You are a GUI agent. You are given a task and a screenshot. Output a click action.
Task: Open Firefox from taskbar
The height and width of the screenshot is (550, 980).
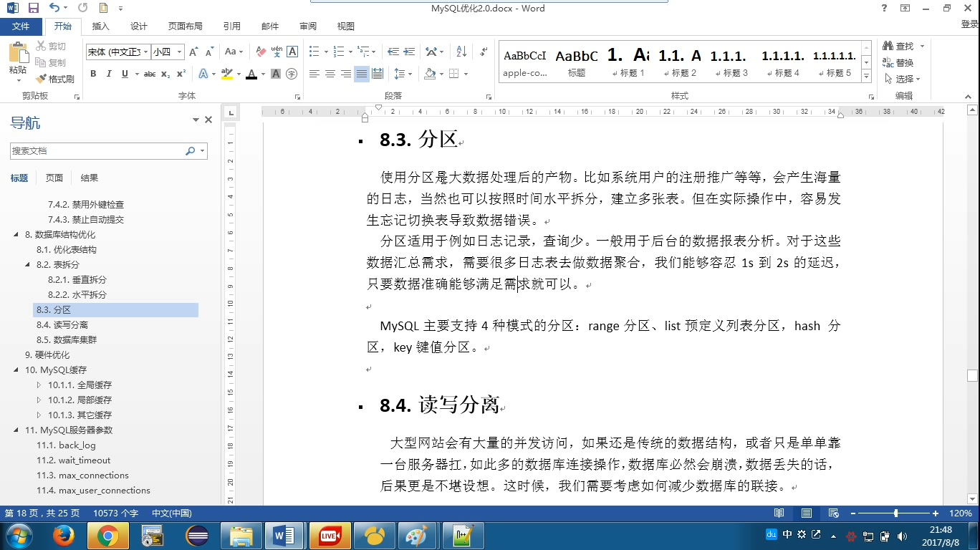(64, 536)
